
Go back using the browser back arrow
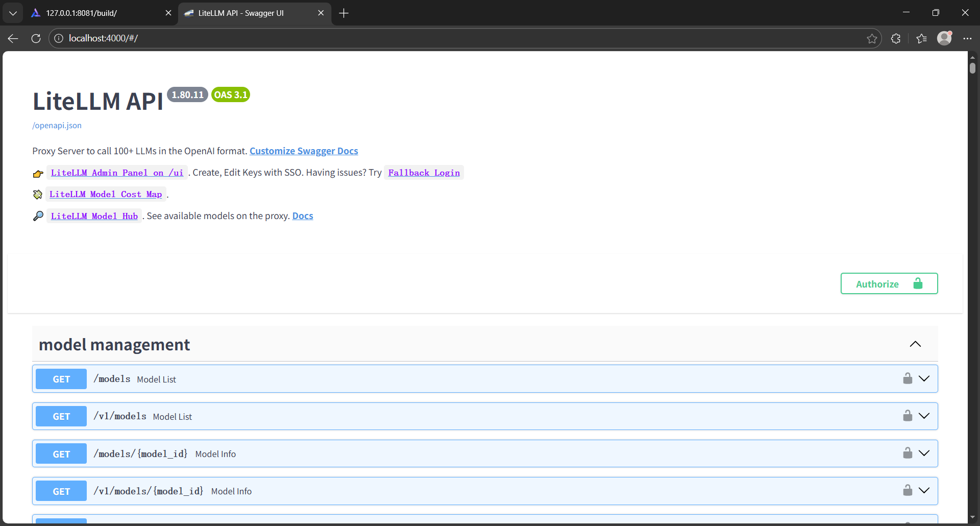(x=13, y=38)
